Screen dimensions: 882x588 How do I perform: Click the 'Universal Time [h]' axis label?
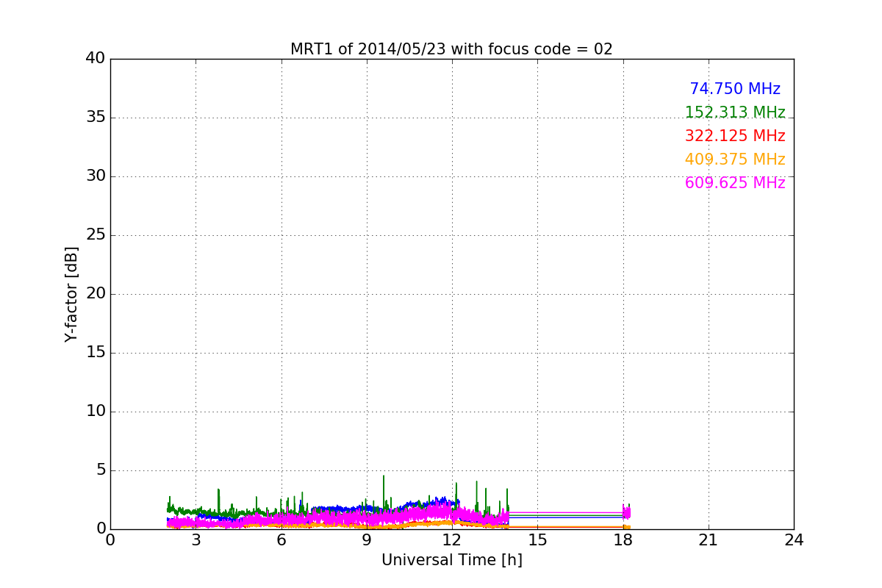pos(451,560)
